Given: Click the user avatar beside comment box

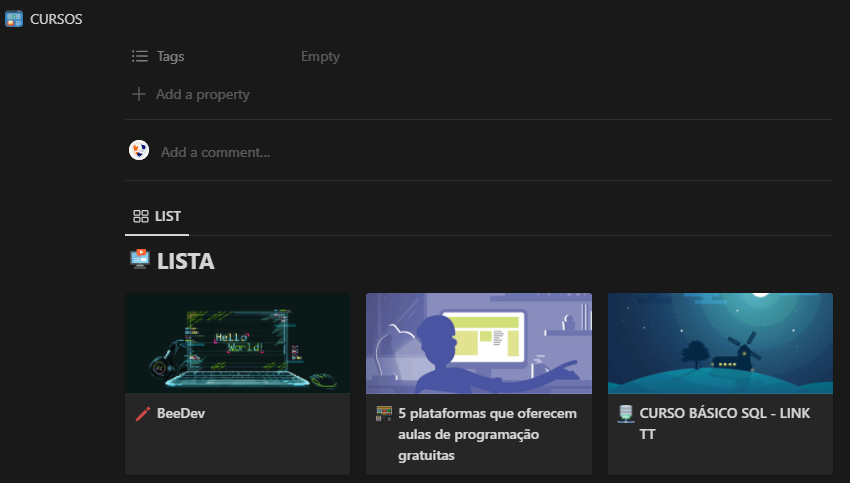Looking at the screenshot, I should tap(139, 150).
